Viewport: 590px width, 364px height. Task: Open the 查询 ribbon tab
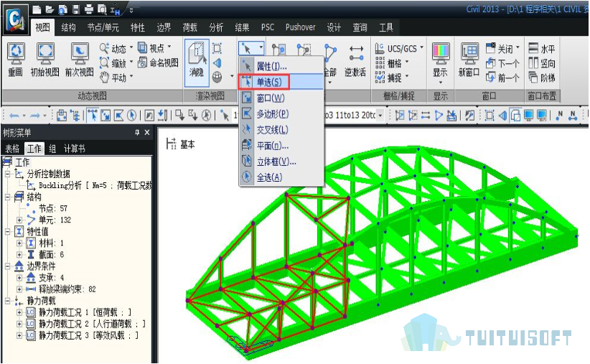pos(360,27)
